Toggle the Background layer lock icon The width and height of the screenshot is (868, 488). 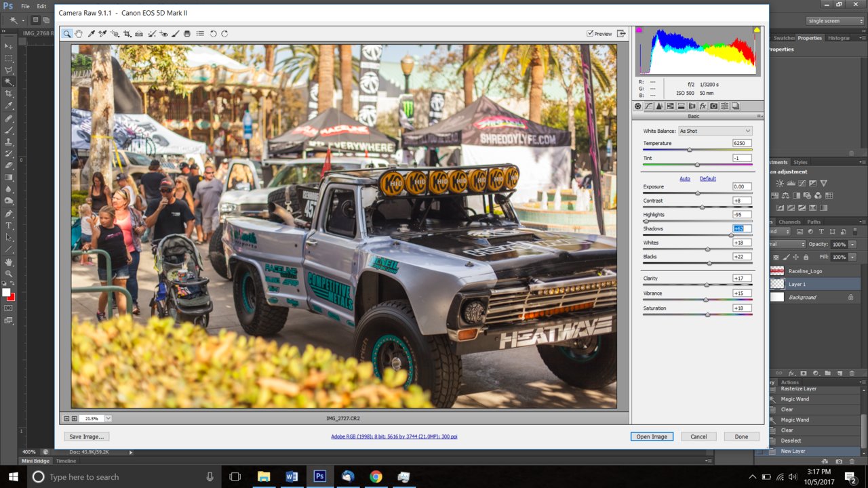click(850, 297)
